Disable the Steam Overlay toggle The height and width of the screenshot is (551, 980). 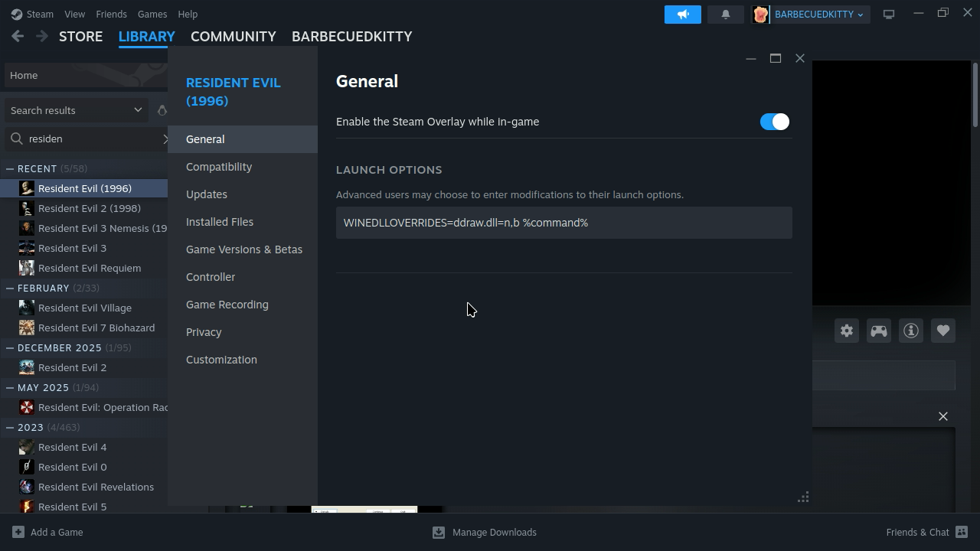click(774, 122)
